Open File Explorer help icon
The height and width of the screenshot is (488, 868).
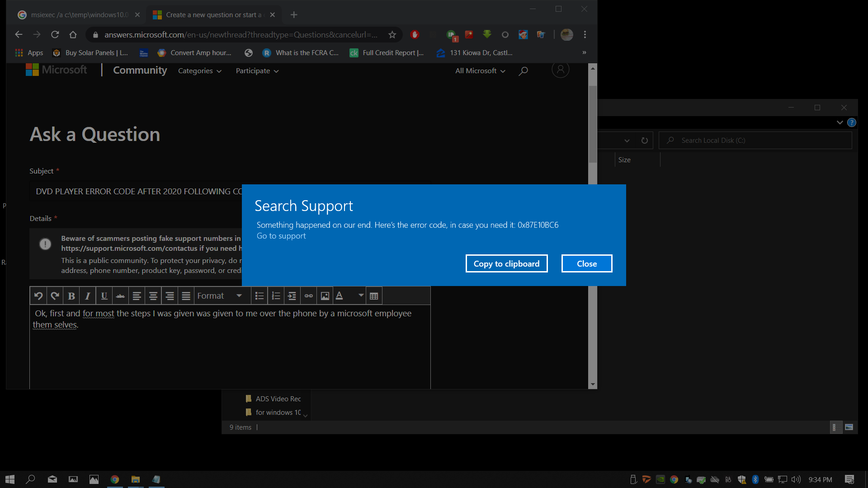[x=852, y=122]
